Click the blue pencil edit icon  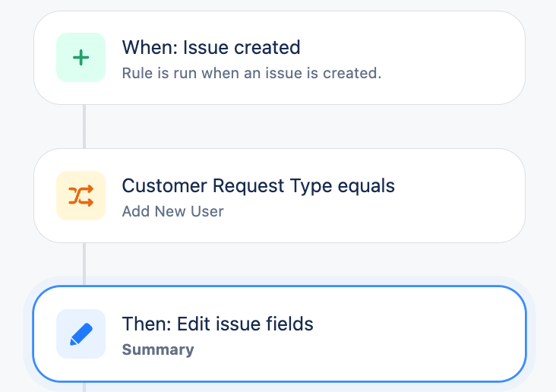(x=81, y=334)
